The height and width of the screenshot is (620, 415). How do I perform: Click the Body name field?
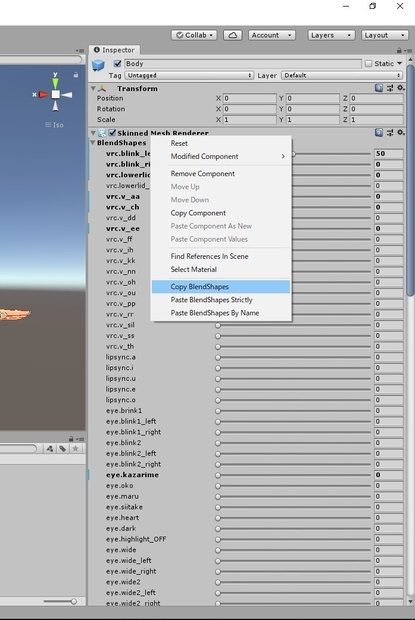243,64
